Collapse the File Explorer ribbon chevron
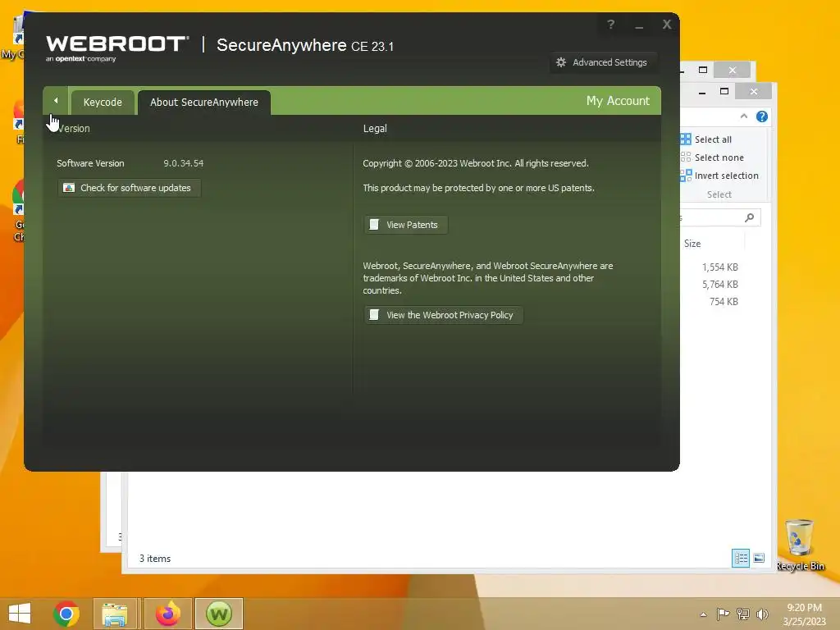The height and width of the screenshot is (630, 840). point(743,116)
